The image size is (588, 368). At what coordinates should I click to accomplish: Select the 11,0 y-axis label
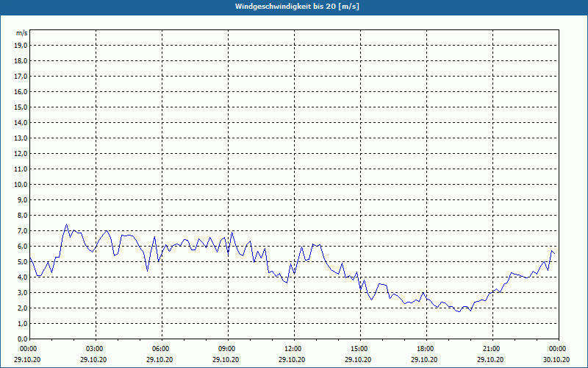[x=21, y=169]
